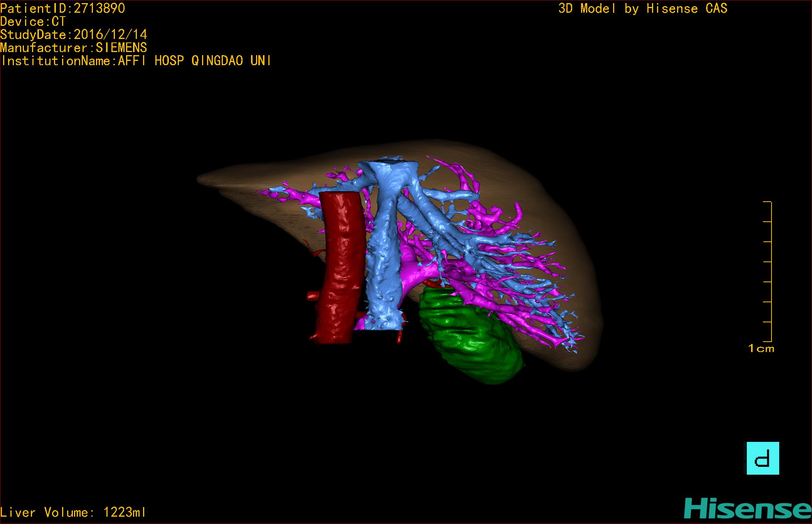
Task: Click the '1cm' scale label
Action: pyautogui.click(x=761, y=349)
